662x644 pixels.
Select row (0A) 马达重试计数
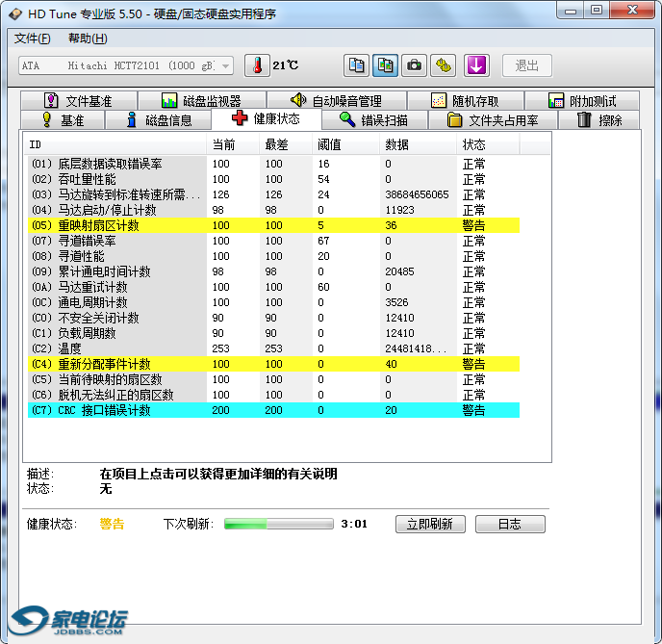(x=273, y=287)
